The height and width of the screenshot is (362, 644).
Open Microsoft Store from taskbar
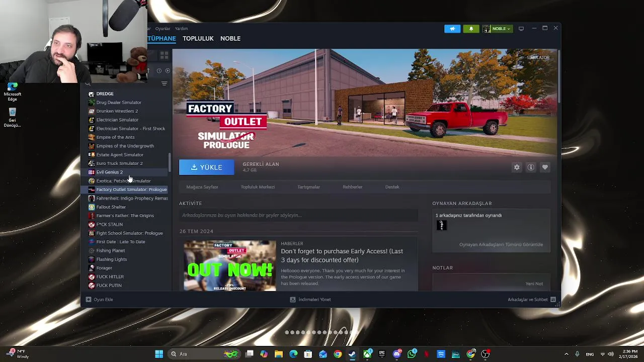click(308, 354)
